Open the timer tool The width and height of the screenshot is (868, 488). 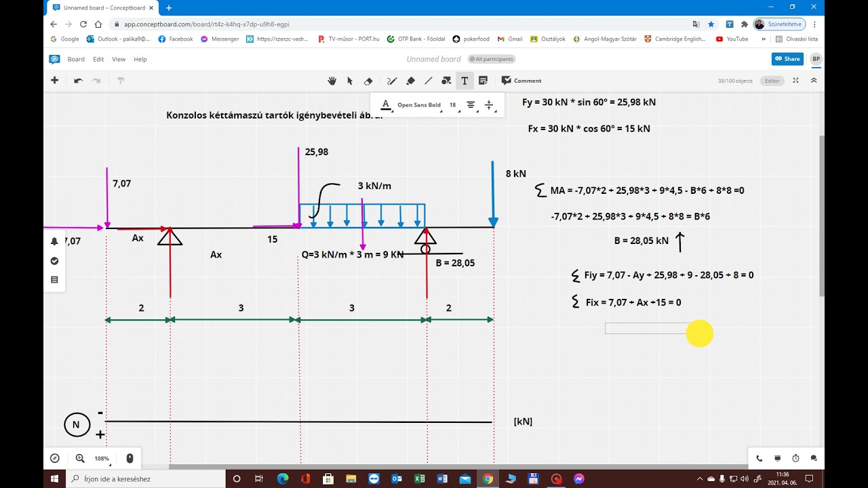(x=795, y=458)
